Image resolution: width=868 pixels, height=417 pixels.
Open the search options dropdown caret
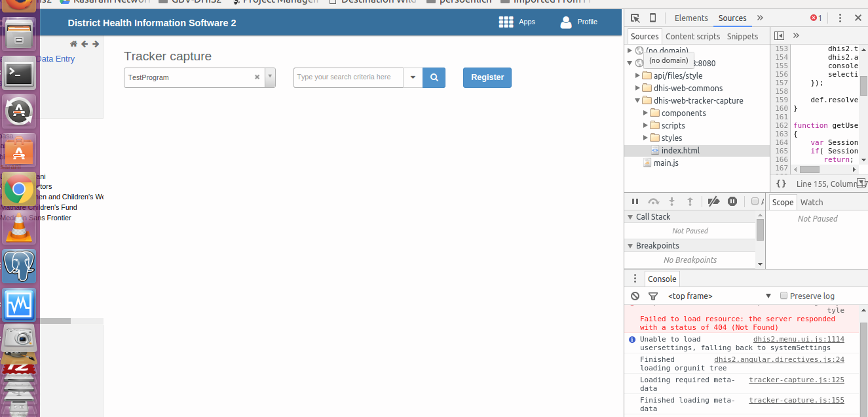coord(413,77)
